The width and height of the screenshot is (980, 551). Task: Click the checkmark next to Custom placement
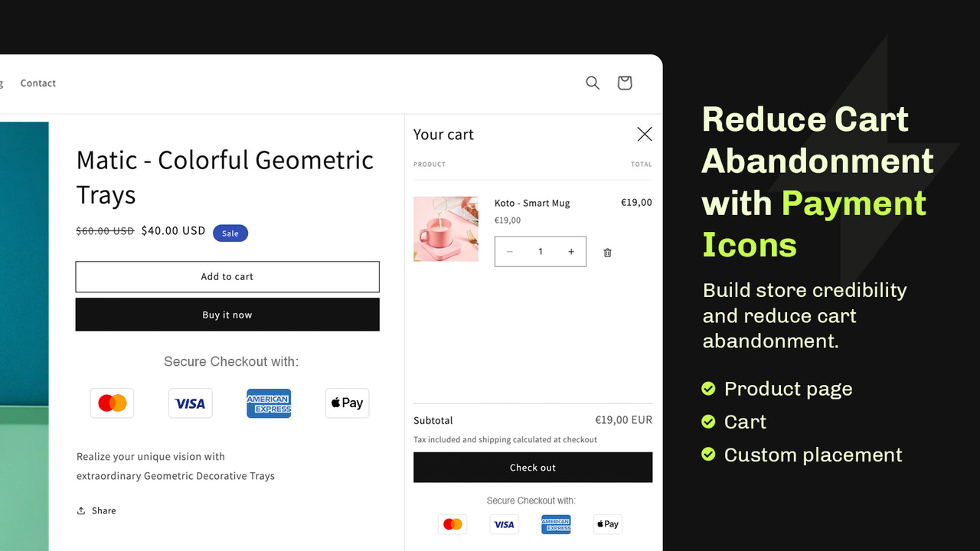708,455
